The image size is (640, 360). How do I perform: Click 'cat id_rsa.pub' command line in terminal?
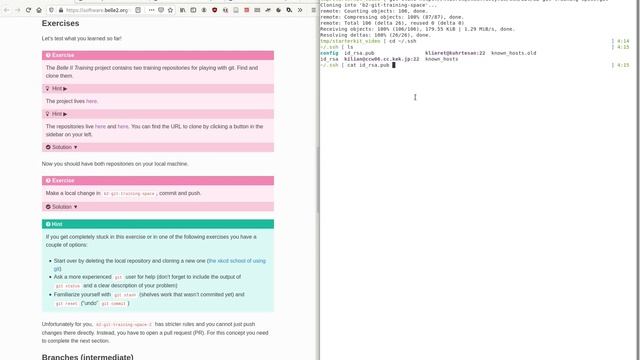click(x=368, y=65)
